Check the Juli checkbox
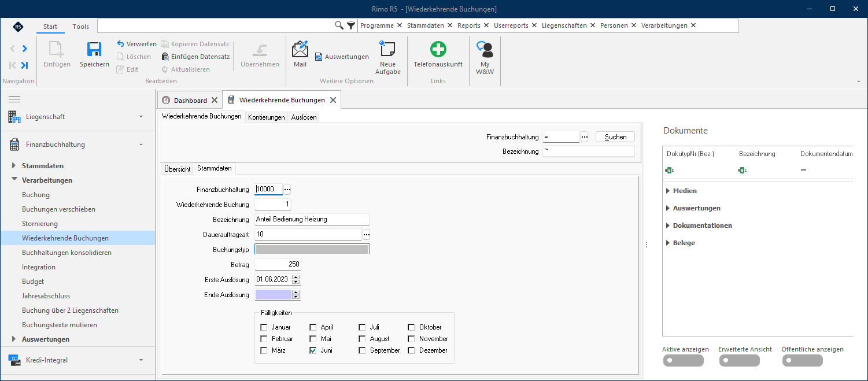This screenshot has height=381, width=868. click(362, 327)
